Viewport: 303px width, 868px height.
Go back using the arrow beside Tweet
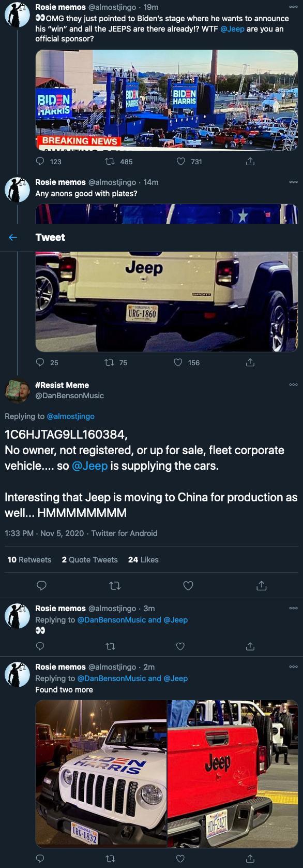click(x=13, y=237)
